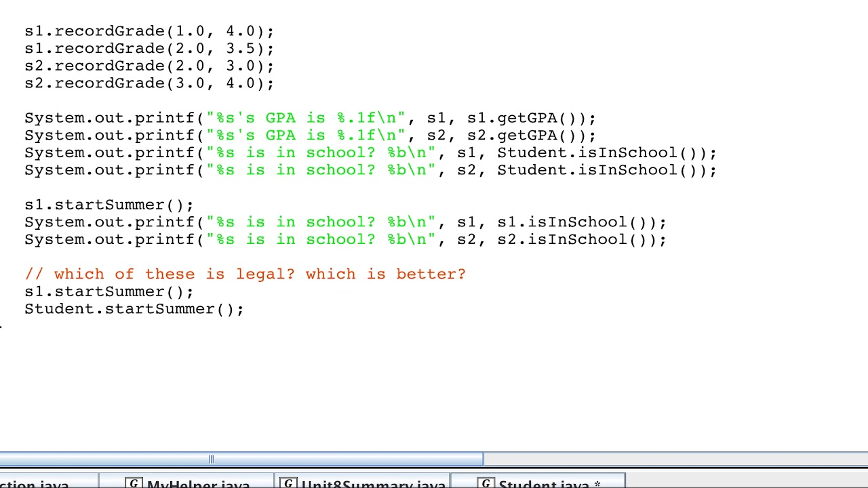
Task: Click the G icon on Student.java tab
Action: [486, 483]
